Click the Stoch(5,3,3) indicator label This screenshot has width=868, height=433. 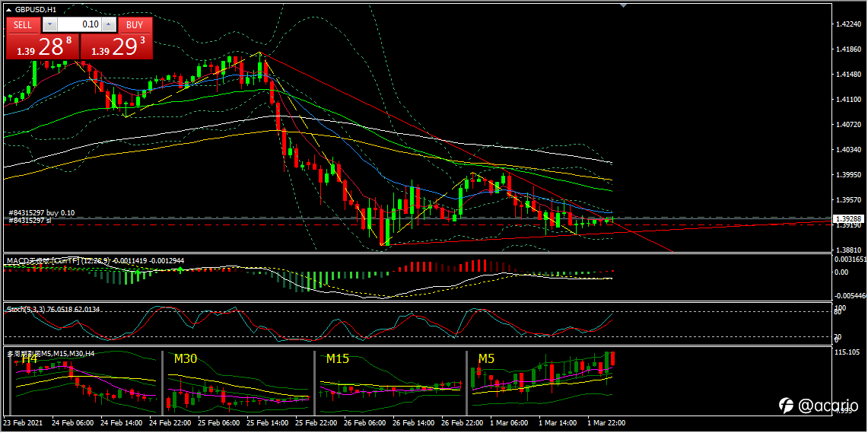tap(52, 309)
